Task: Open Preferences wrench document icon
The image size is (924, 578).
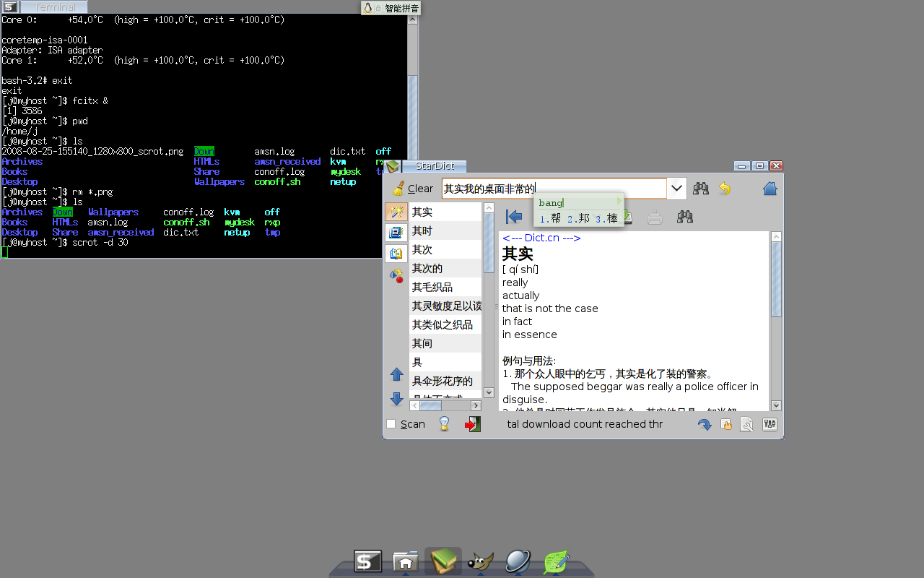Action: pyautogui.click(x=747, y=425)
